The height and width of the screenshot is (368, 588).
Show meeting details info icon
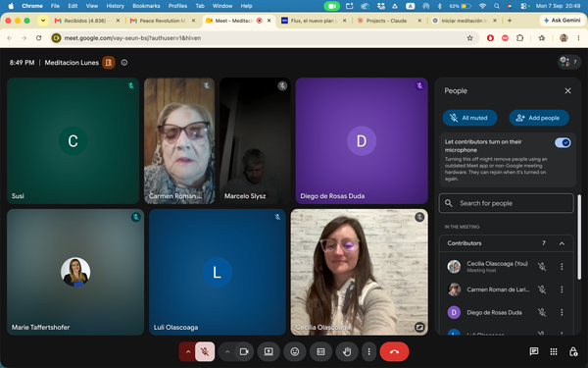pyautogui.click(x=124, y=63)
